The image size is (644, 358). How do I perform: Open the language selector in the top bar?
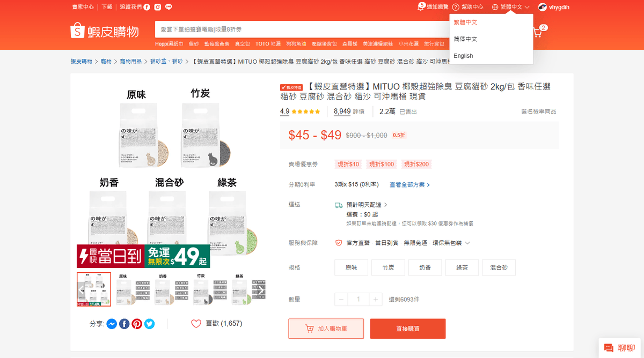coord(511,7)
